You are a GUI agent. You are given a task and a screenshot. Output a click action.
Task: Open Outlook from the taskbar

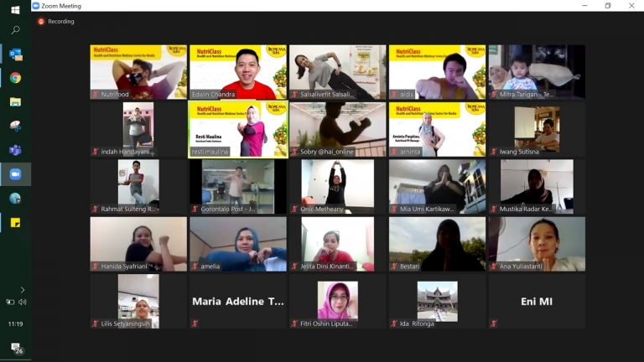click(15, 54)
